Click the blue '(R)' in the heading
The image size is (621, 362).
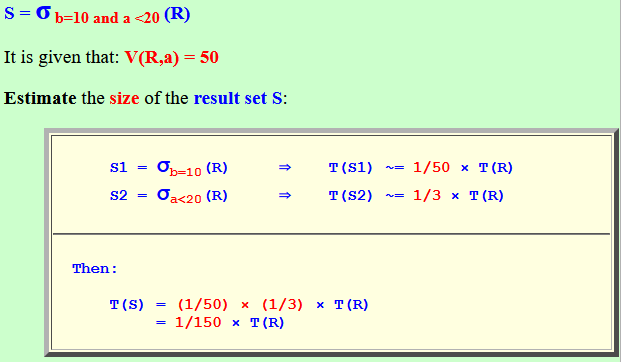[177, 14]
